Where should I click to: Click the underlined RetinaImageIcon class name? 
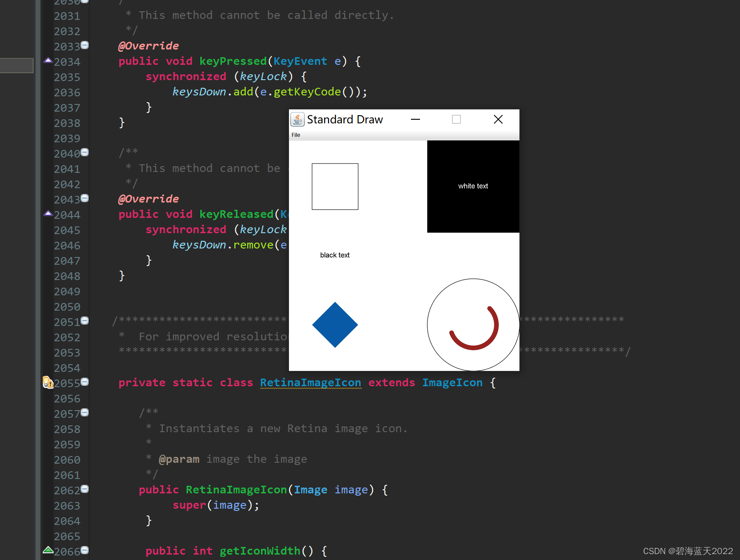pyautogui.click(x=311, y=382)
